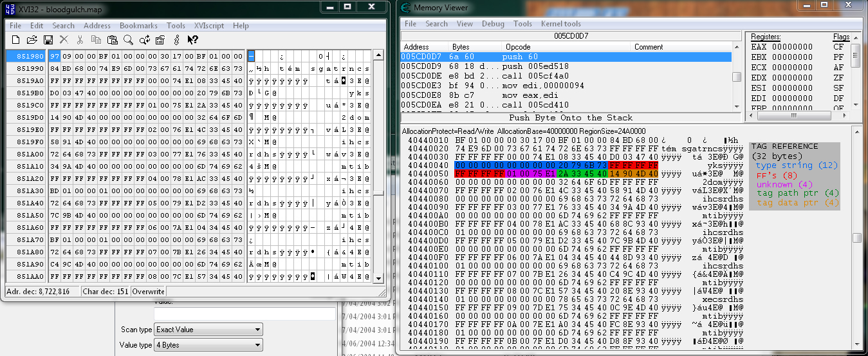Click the Address column header in disassembler
This screenshot has height=356, width=868.
pos(425,47)
